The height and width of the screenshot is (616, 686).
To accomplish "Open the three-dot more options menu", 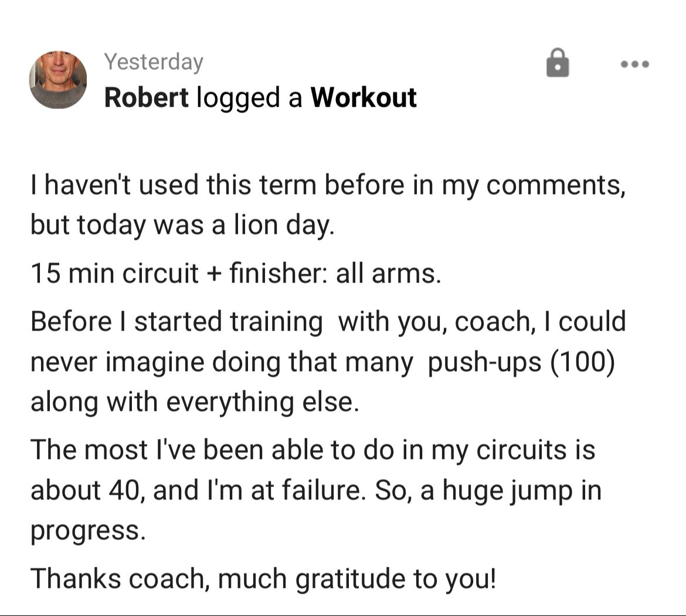I will [635, 64].
